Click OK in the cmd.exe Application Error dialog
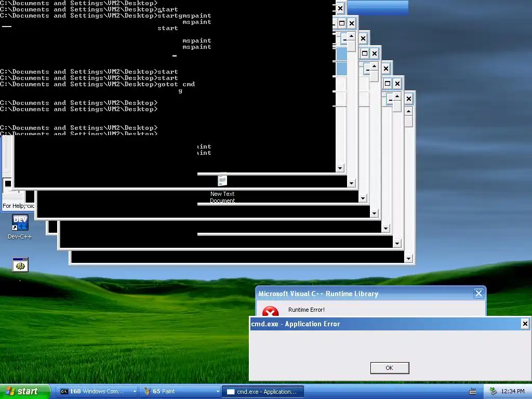Viewport: 532px width, 399px height. click(x=390, y=368)
